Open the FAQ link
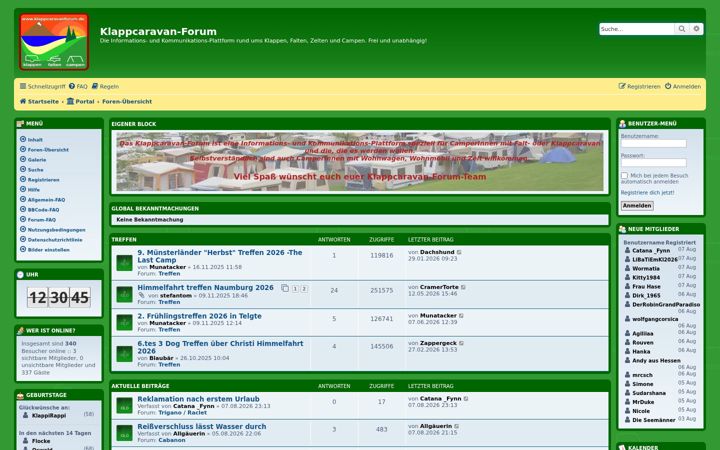Screen dimensions: 720x450 coord(78,86)
